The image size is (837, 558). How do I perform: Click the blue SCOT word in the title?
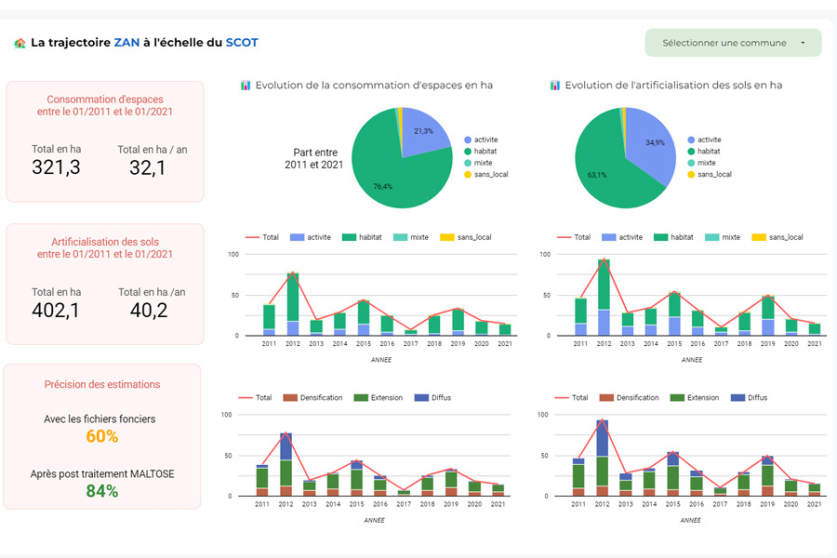[241, 43]
